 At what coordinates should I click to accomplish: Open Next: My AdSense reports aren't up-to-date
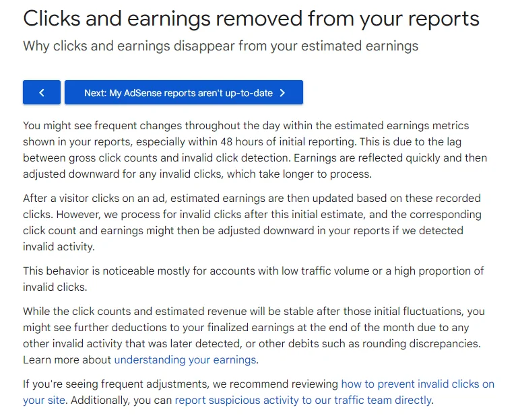point(184,92)
